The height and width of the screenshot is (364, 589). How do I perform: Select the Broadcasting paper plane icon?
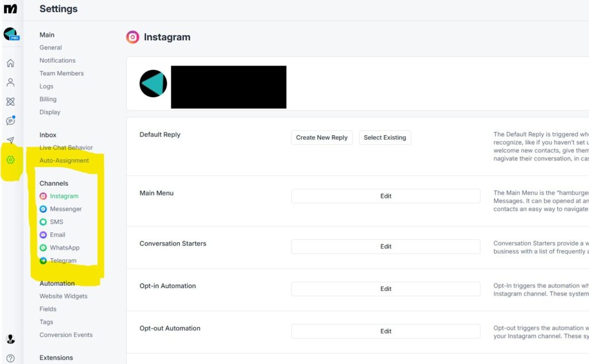coord(10,140)
